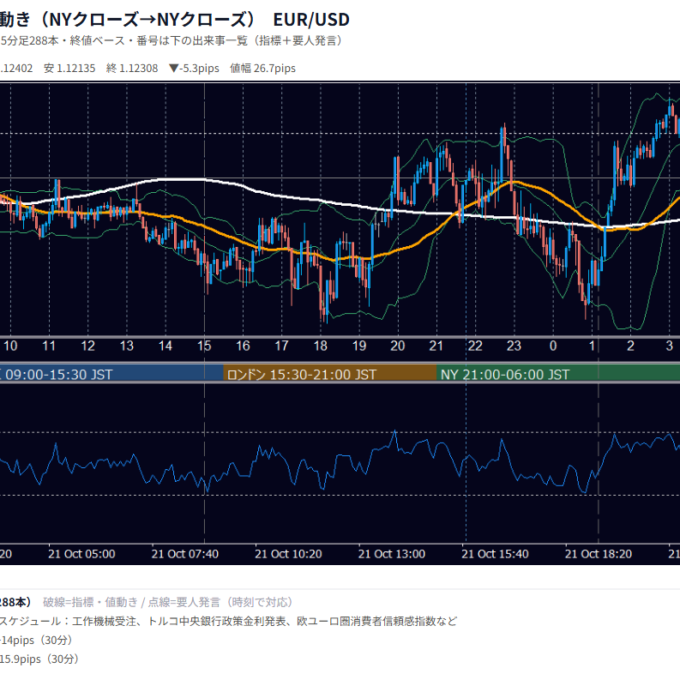Click the 21 Oct 10:20 time label
Screen dimensions: 680x680
(x=288, y=554)
